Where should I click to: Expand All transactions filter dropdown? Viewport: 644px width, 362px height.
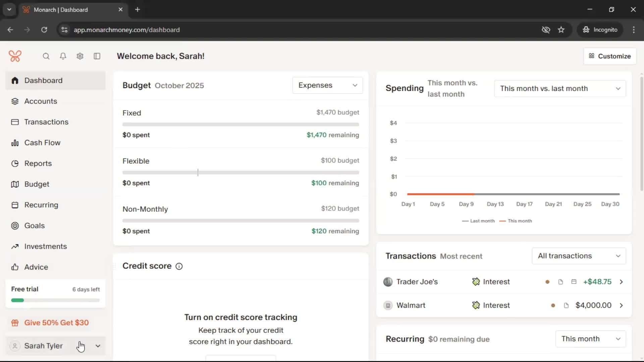[x=579, y=256]
